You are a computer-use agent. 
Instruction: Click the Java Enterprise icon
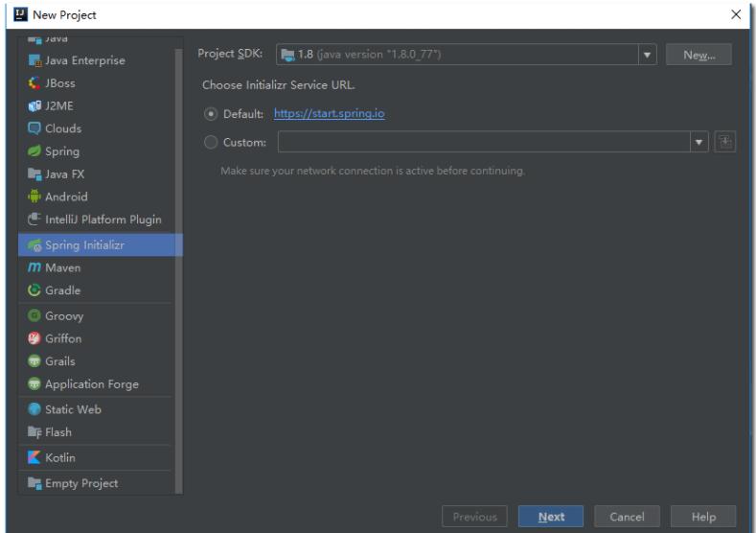34,60
